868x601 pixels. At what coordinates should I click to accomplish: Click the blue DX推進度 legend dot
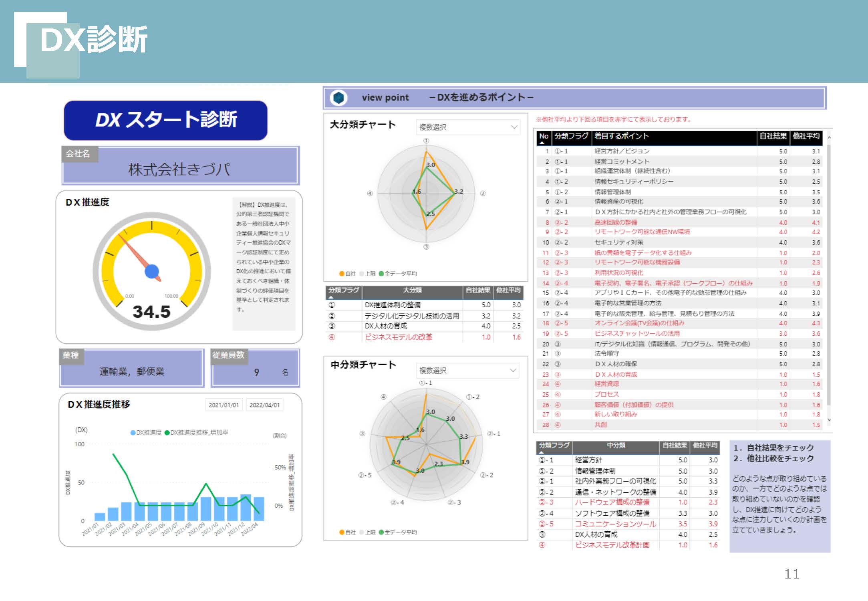click(x=133, y=432)
